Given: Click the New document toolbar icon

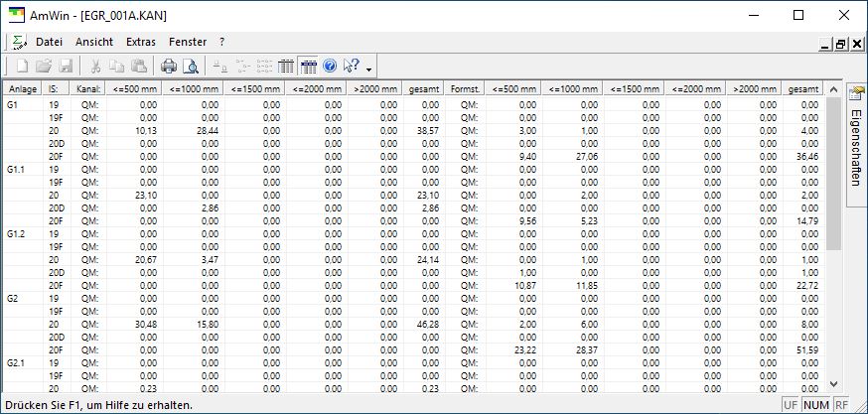Looking at the screenshot, I should click(22, 67).
